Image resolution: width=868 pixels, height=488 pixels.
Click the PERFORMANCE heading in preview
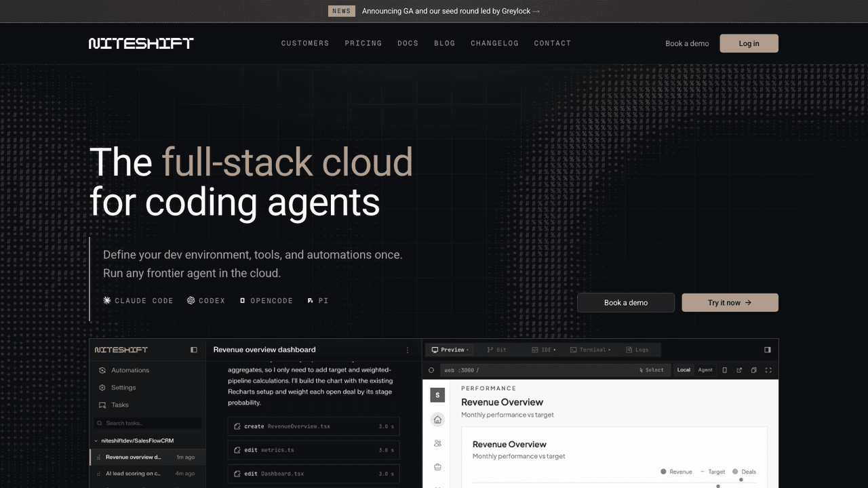[488, 388]
